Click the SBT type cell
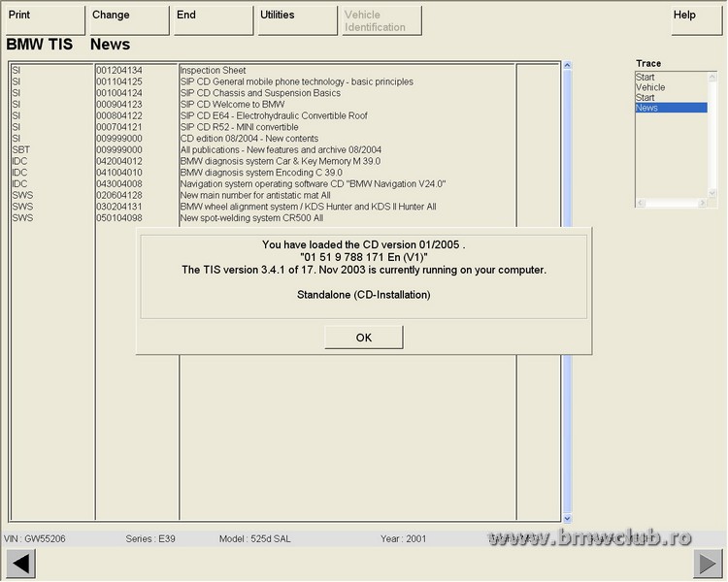 pyautogui.click(x=21, y=150)
